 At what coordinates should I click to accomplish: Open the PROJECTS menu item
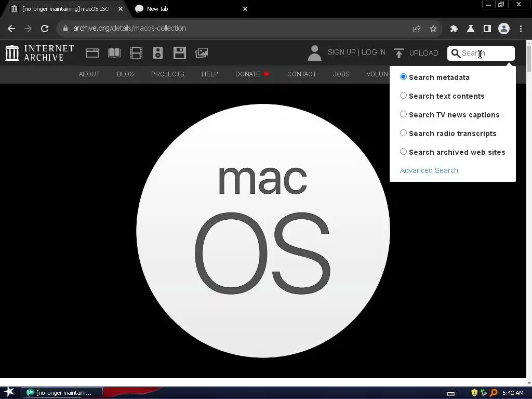168,74
